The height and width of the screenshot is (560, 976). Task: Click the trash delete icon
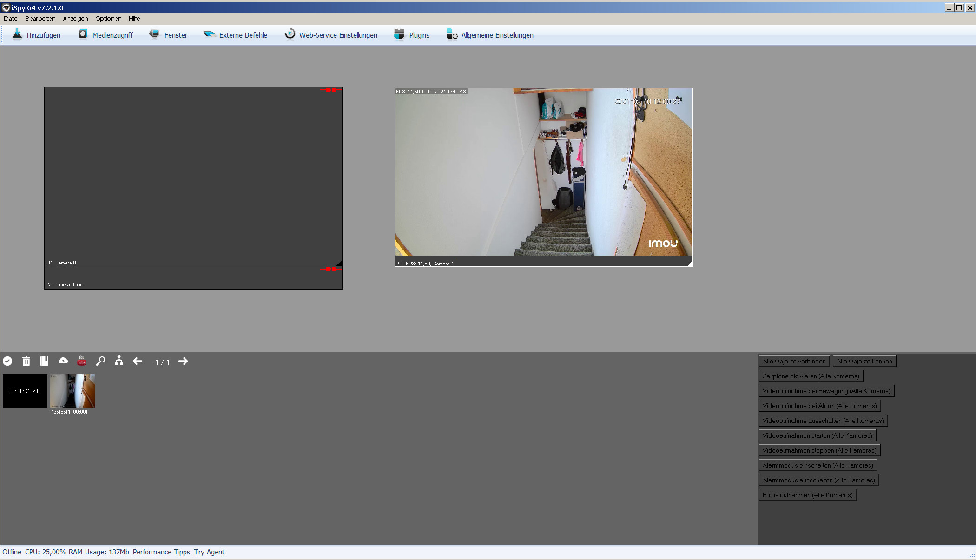point(26,361)
